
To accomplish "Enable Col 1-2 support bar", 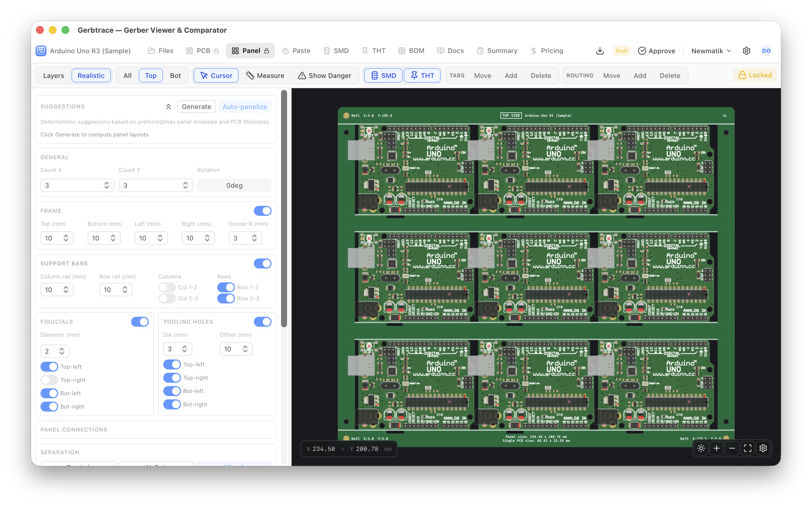I will click(167, 287).
